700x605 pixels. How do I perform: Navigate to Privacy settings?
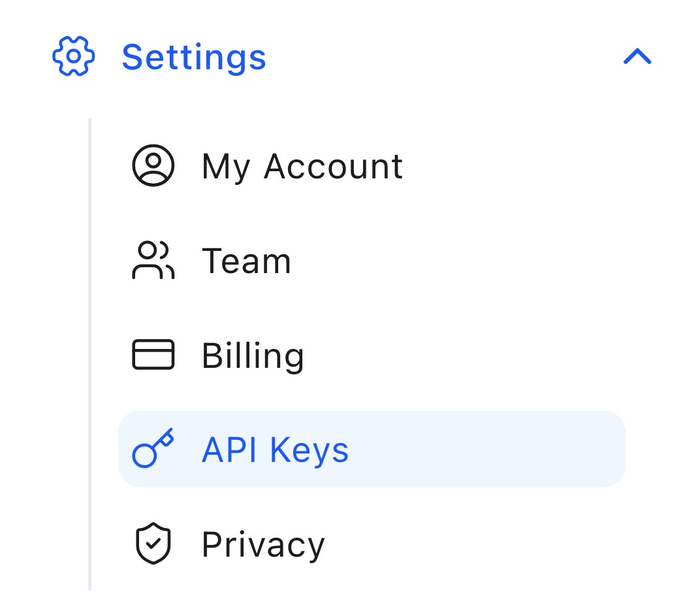tap(262, 545)
